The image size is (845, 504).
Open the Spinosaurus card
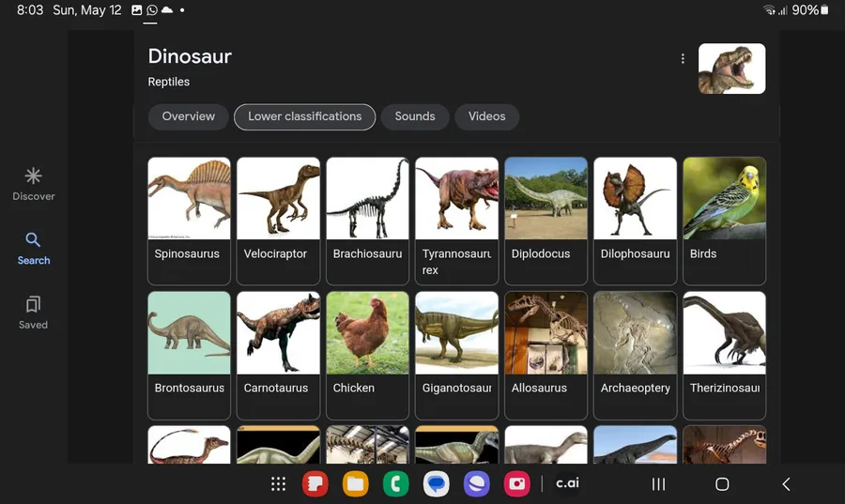click(x=189, y=221)
